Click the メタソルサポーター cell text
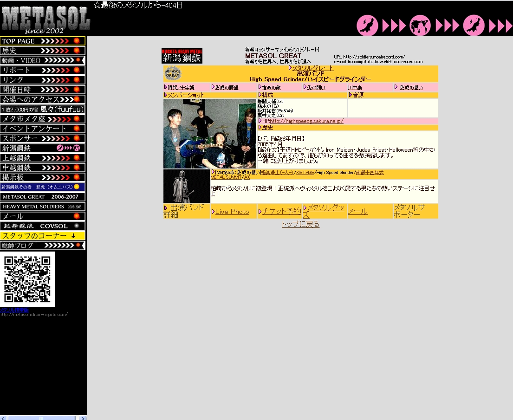Screen dimensions: 513x420 pos(409,211)
